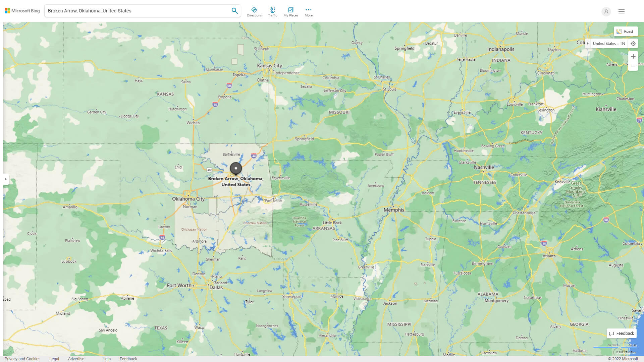Click the Microsoft Bing logo
Screen dimensions: 644x362
pos(21,10)
